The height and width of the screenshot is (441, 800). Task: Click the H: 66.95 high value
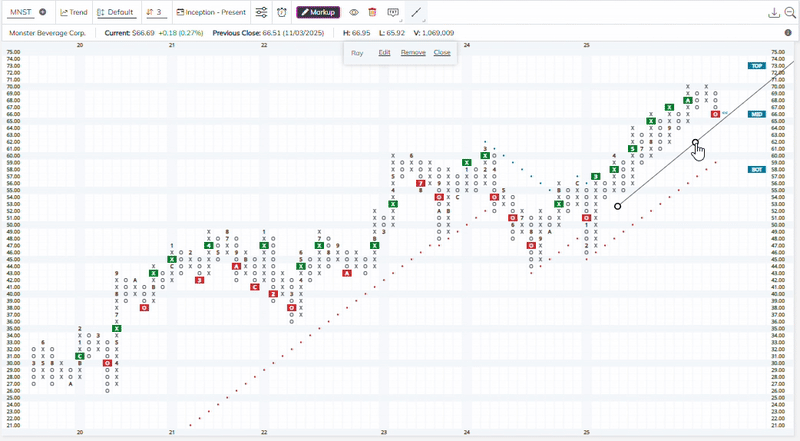click(357, 33)
